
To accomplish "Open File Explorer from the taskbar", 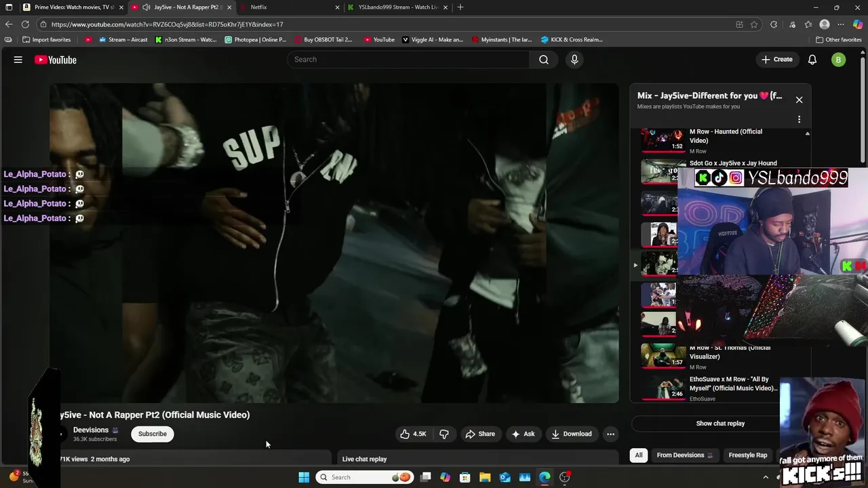I will (485, 477).
